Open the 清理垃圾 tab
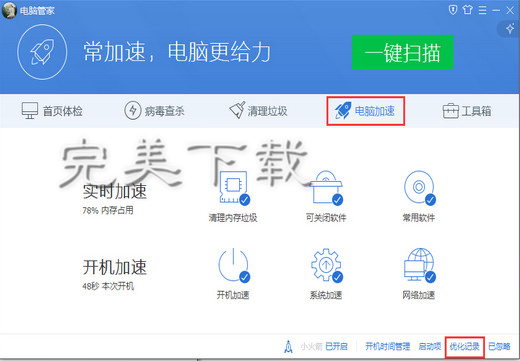520x361 pixels. pos(258,111)
